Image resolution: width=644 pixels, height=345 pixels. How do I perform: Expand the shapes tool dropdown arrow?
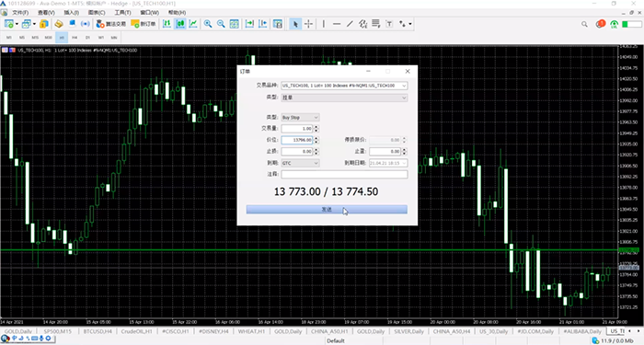(410, 24)
